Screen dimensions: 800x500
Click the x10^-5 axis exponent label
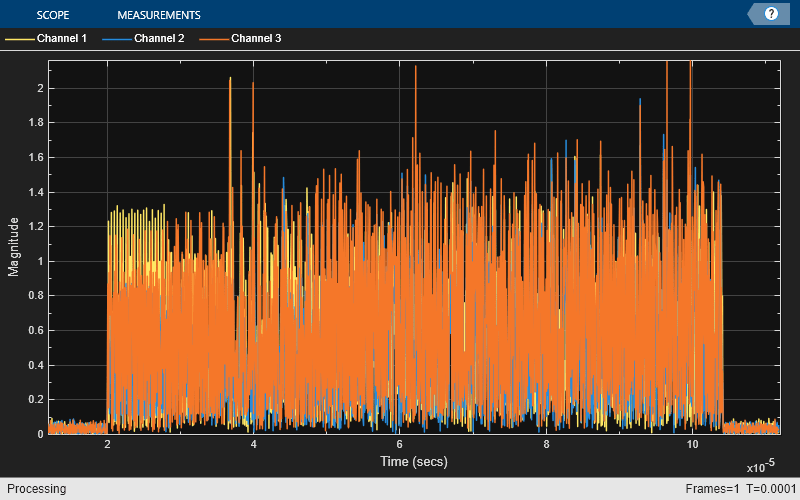pos(760,465)
